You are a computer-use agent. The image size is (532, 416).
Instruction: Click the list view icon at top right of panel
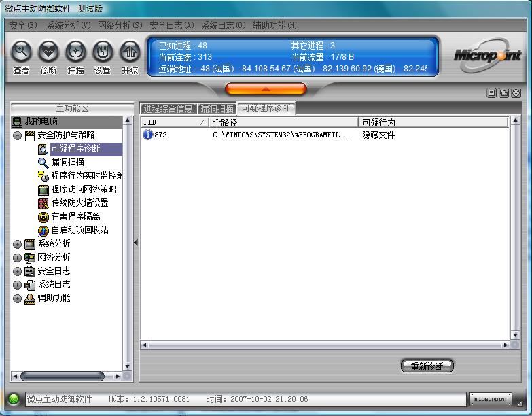pyautogui.click(x=491, y=92)
